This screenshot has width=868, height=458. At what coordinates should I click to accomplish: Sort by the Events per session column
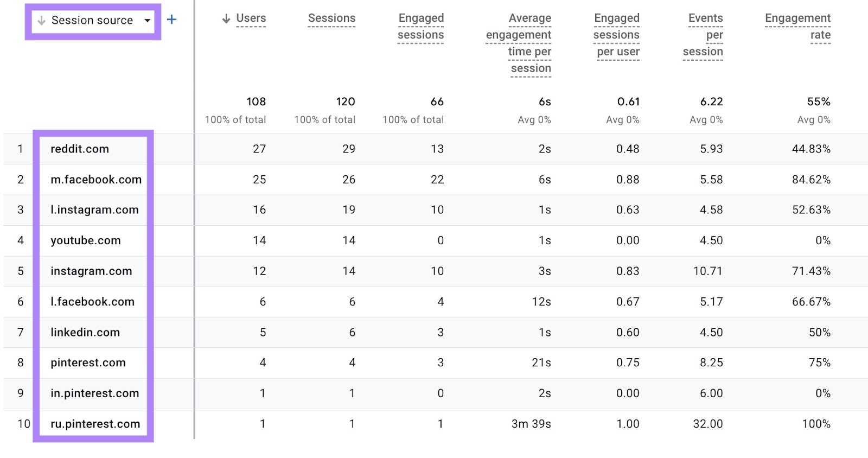point(704,34)
